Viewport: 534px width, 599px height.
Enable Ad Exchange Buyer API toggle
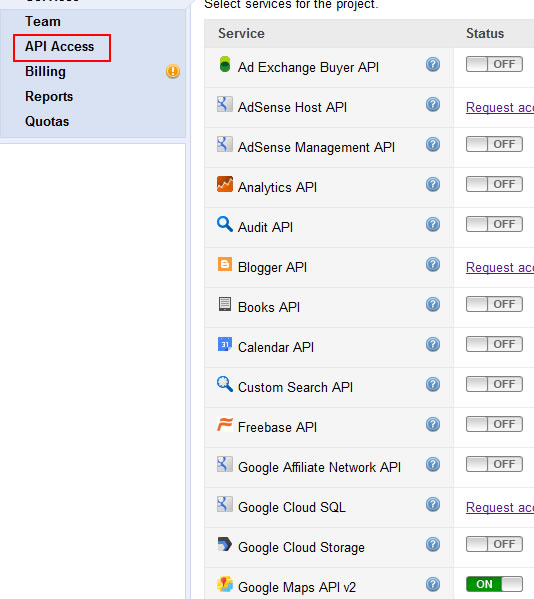coord(494,64)
